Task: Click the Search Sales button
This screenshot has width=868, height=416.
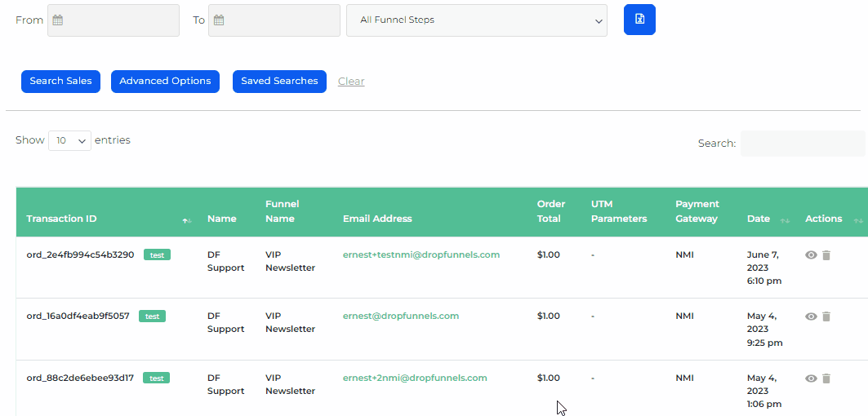Action: point(60,82)
